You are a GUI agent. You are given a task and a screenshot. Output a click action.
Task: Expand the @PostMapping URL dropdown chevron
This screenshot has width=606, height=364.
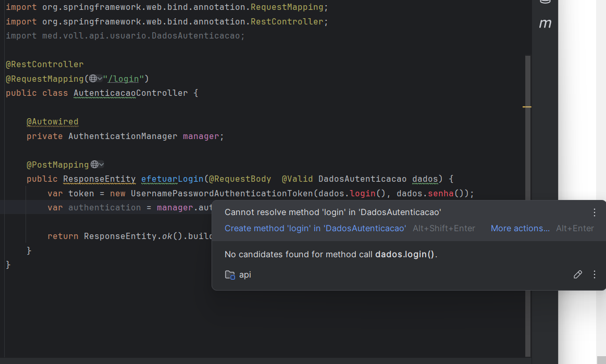pos(101,165)
